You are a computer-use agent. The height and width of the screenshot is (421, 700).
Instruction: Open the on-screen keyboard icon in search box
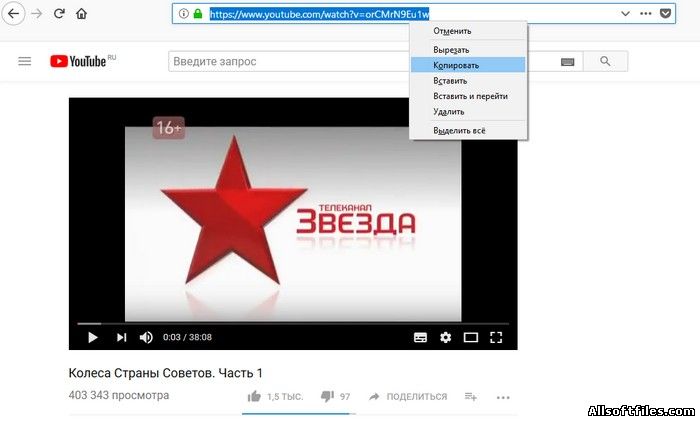point(567,62)
